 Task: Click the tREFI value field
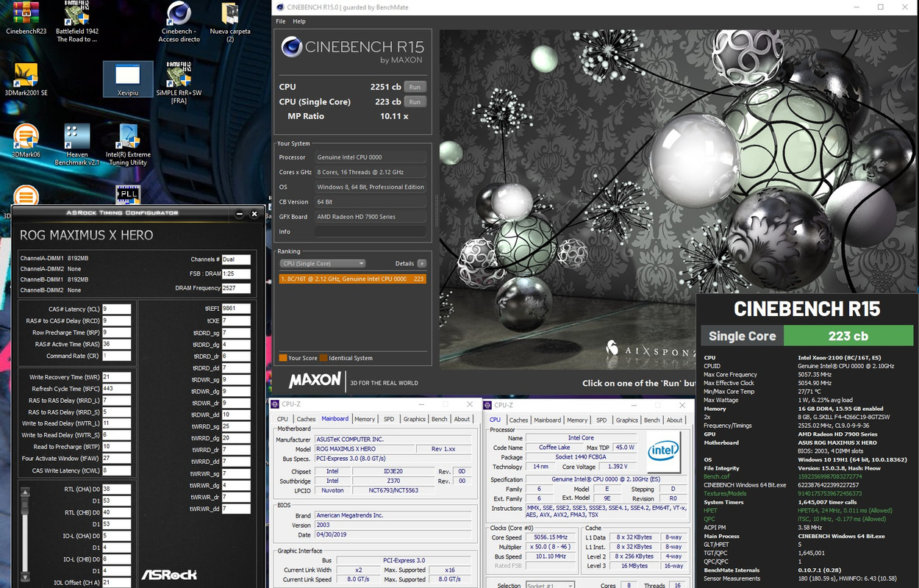[236, 309]
